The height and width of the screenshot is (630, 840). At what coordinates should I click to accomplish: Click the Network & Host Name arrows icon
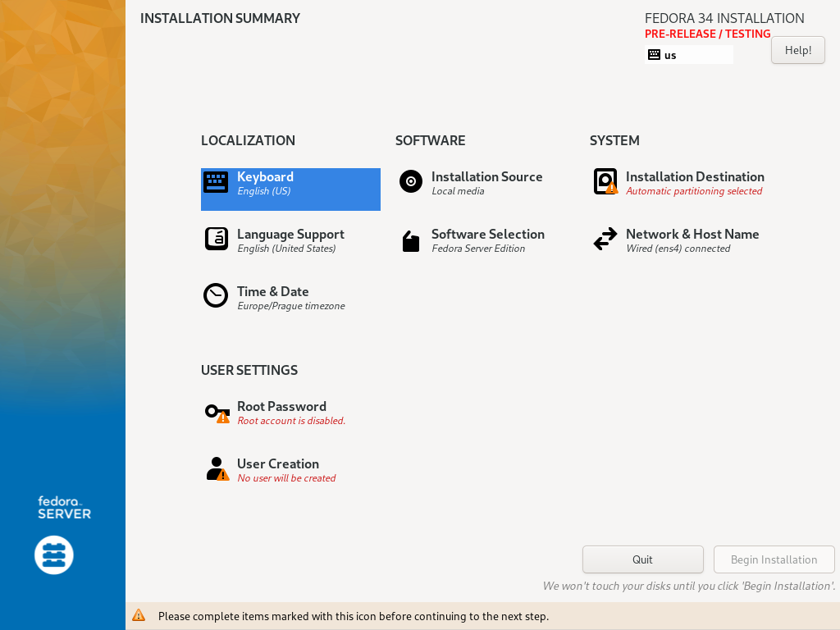click(605, 239)
